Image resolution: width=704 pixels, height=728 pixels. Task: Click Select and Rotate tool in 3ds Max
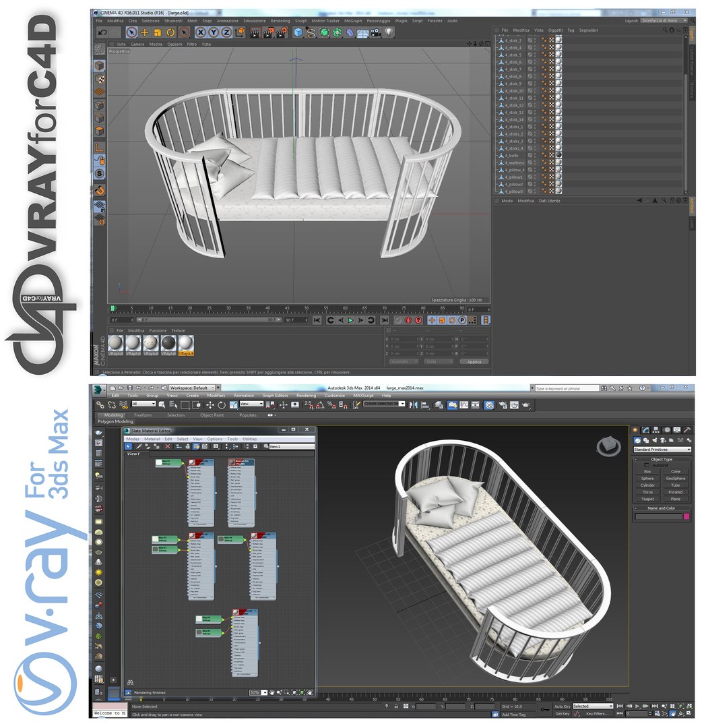[x=222, y=405]
